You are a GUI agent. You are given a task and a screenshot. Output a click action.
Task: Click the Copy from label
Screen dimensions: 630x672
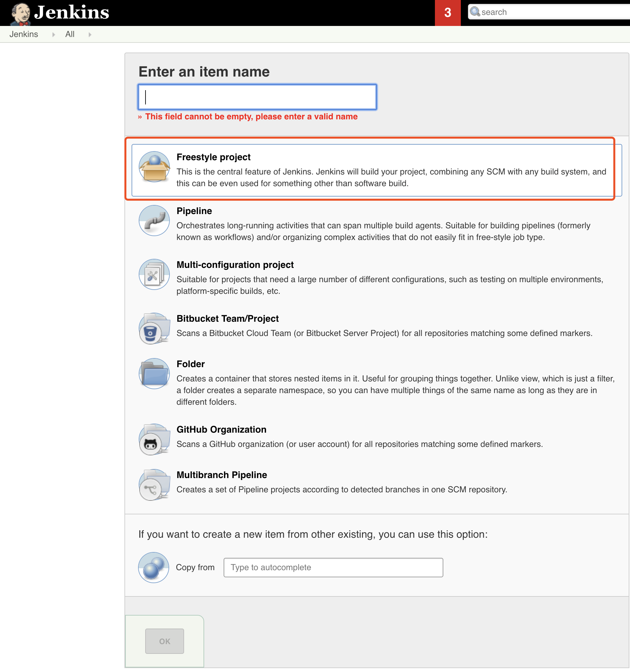(195, 568)
